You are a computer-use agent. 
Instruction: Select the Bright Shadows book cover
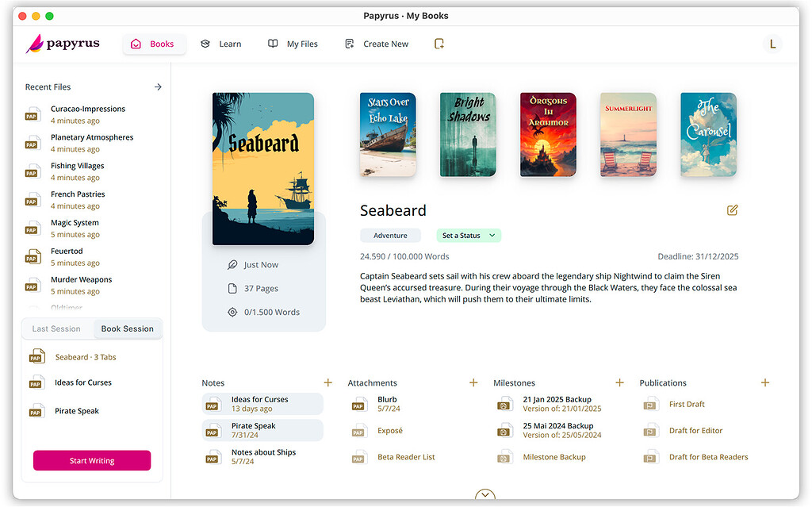pos(468,133)
